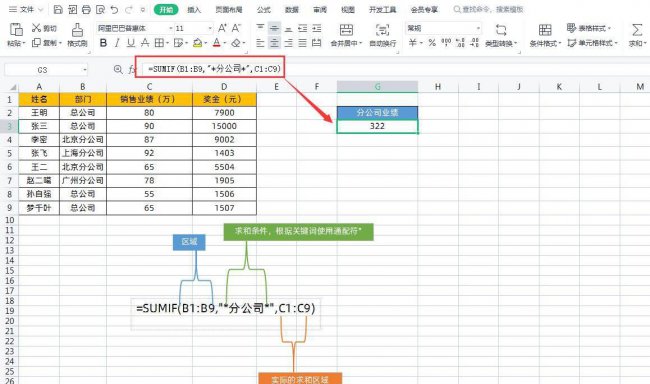Open the Page Layout (页面布局) tab
This screenshot has height=384, width=650.
228,9
